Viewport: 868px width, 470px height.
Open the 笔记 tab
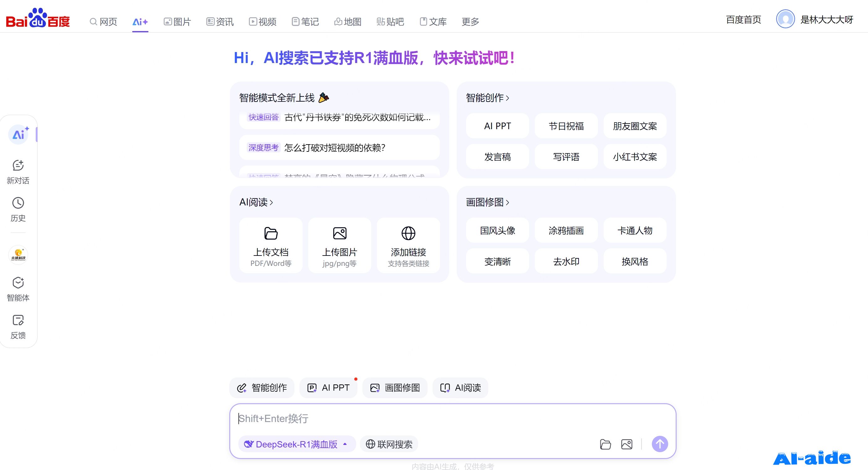click(305, 22)
